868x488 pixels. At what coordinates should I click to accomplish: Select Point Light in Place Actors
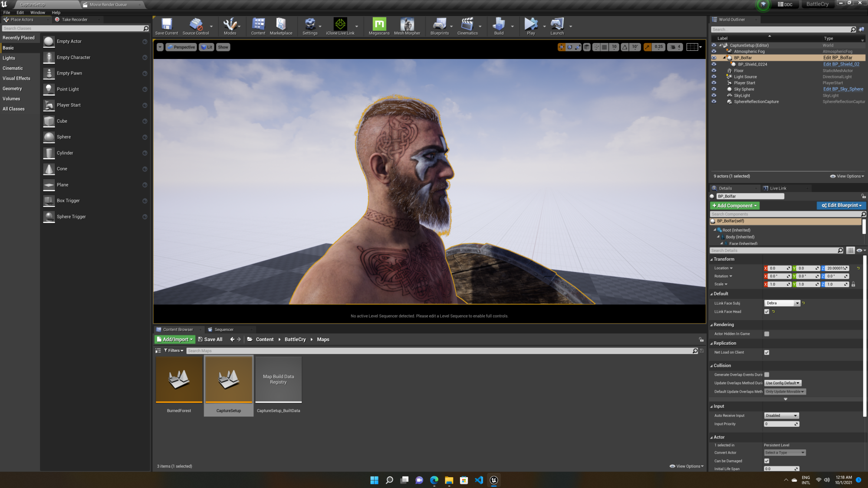point(95,89)
